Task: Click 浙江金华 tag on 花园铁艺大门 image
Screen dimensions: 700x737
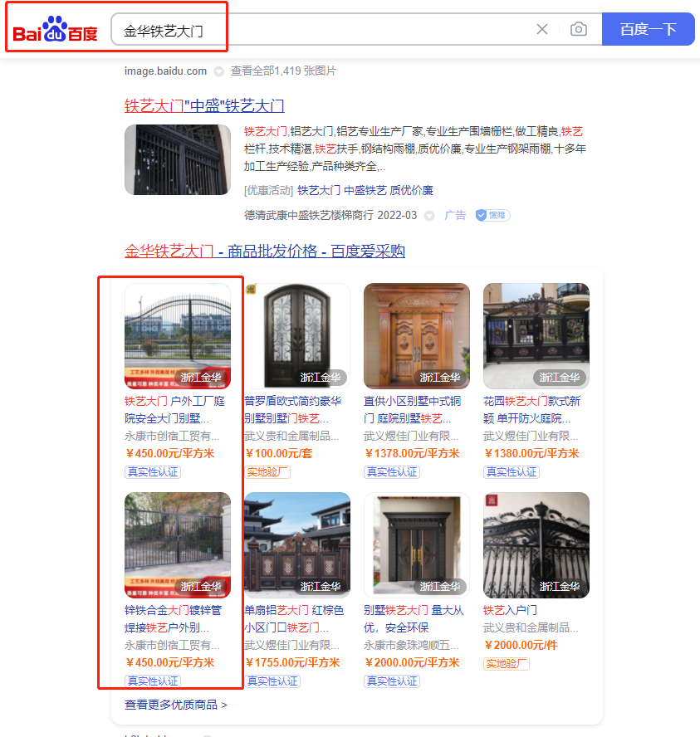Action: 560,377
